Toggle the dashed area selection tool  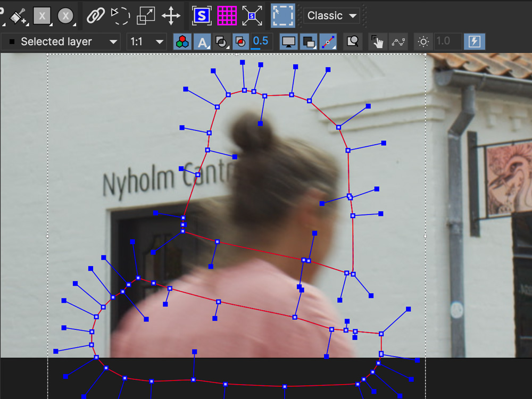pyautogui.click(x=282, y=15)
